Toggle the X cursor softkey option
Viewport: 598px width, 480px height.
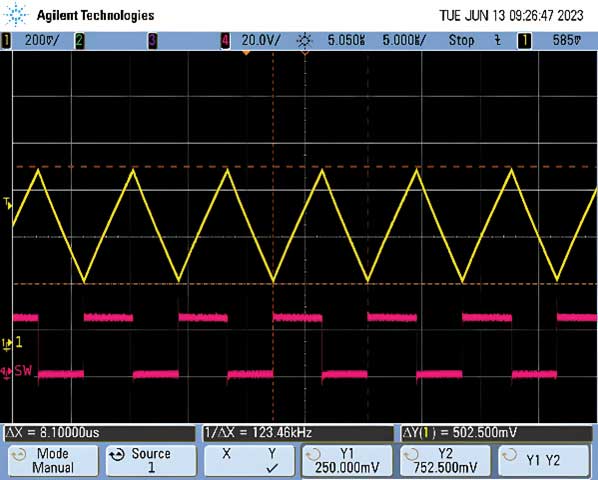(227, 453)
